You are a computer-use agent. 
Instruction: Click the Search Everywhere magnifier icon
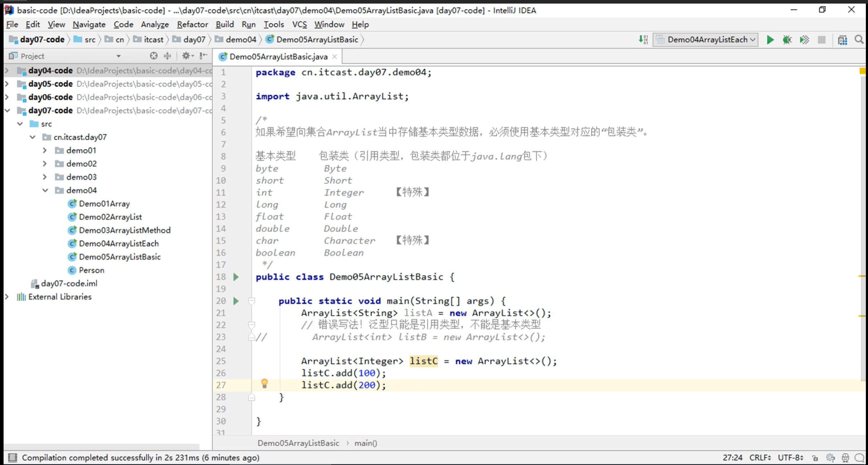[859, 40]
